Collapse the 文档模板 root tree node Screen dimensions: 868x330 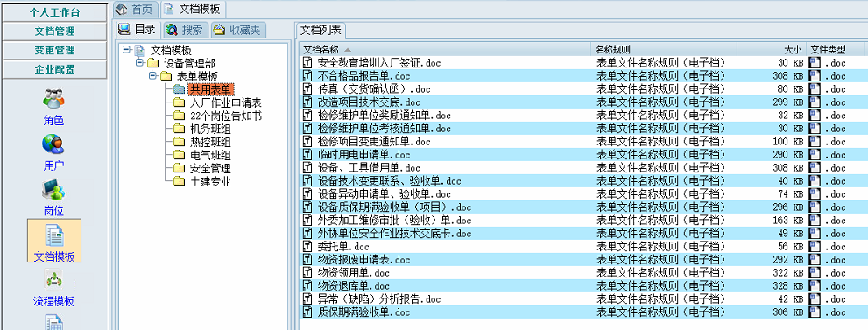point(127,49)
